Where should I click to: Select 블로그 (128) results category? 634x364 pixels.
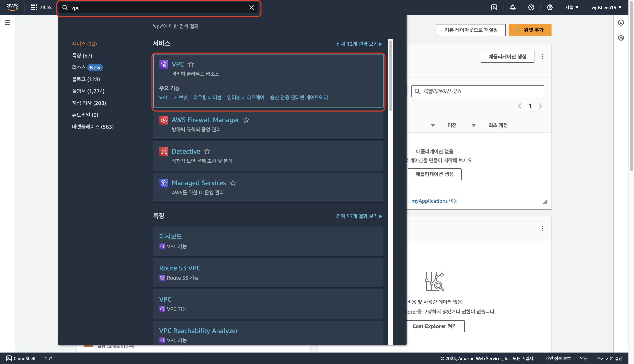click(x=86, y=79)
